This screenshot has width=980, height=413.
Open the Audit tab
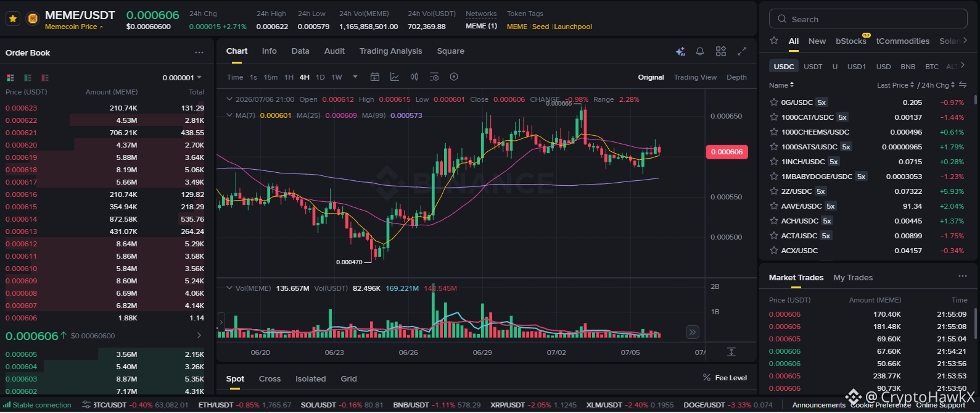coord(334,51)
